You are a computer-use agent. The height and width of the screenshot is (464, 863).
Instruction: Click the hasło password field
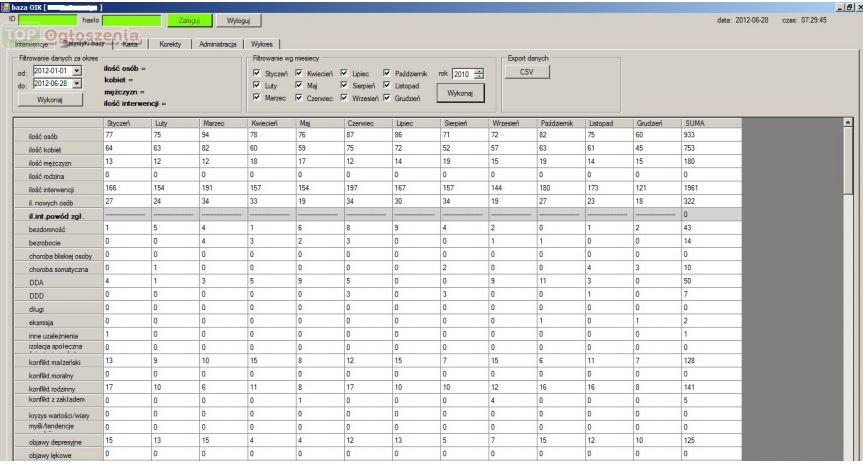(132, 20)
